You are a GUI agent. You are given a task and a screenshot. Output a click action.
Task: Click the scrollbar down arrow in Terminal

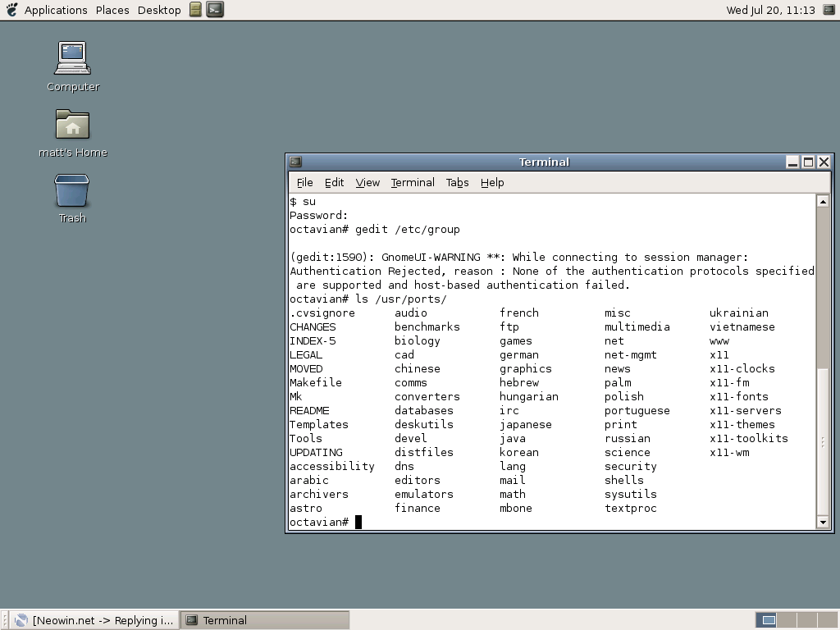coord(823,522)
